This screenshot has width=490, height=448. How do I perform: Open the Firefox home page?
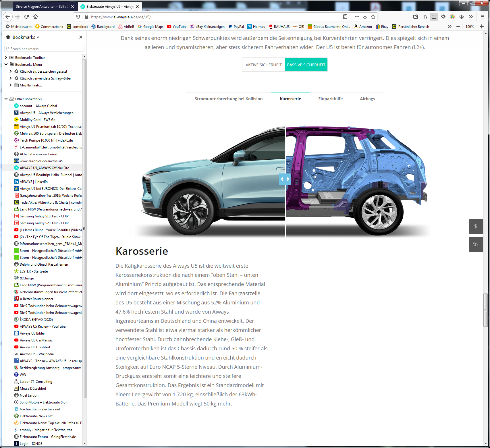[36, 17]
